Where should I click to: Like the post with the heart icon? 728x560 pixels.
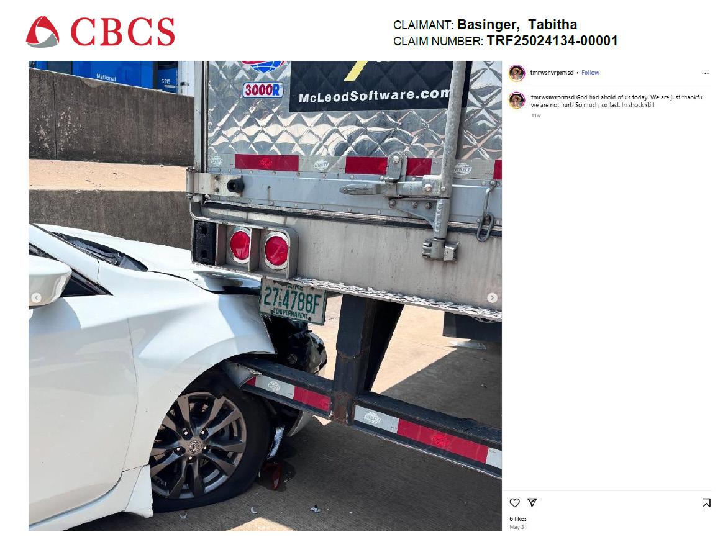pos(514,502)
